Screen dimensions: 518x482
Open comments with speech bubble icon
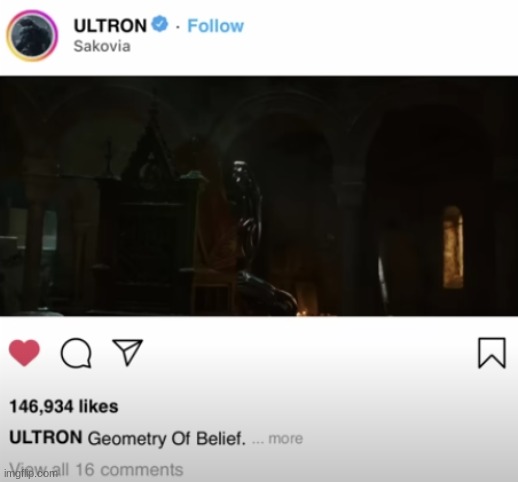pyautogui.click(x=76, y=353)
